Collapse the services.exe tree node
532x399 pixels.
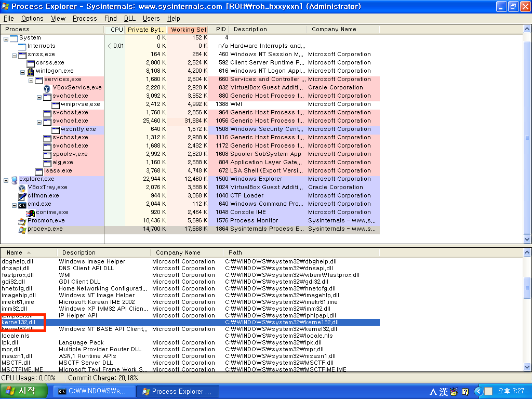[31, 81]
